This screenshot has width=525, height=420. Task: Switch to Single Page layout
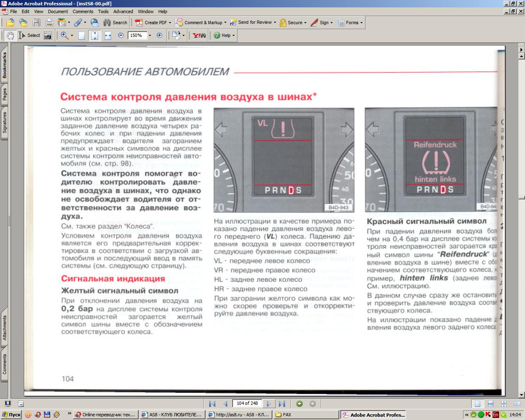pos(477,404)
